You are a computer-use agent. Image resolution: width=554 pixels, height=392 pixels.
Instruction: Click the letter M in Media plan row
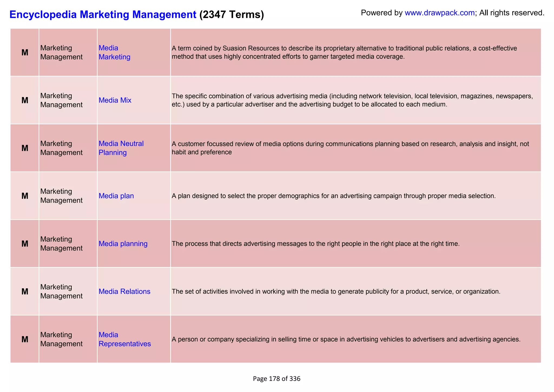coord(25,196)
